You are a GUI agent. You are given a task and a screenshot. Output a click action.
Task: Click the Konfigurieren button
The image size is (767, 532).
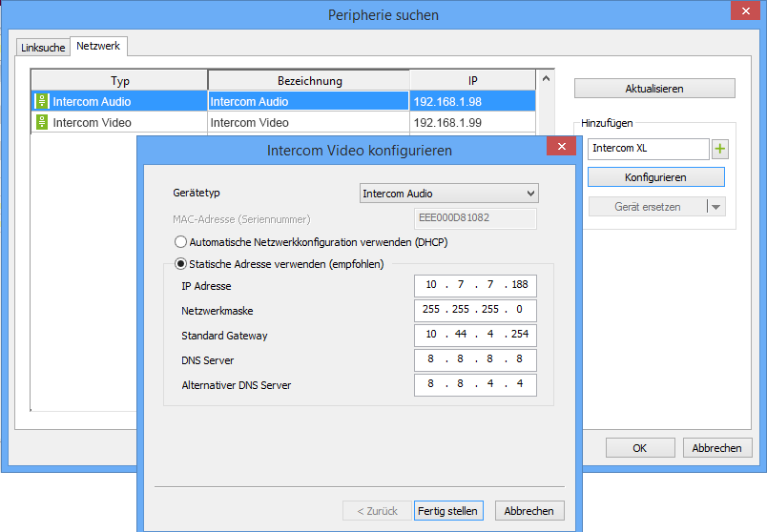click(x=655, y=177)
